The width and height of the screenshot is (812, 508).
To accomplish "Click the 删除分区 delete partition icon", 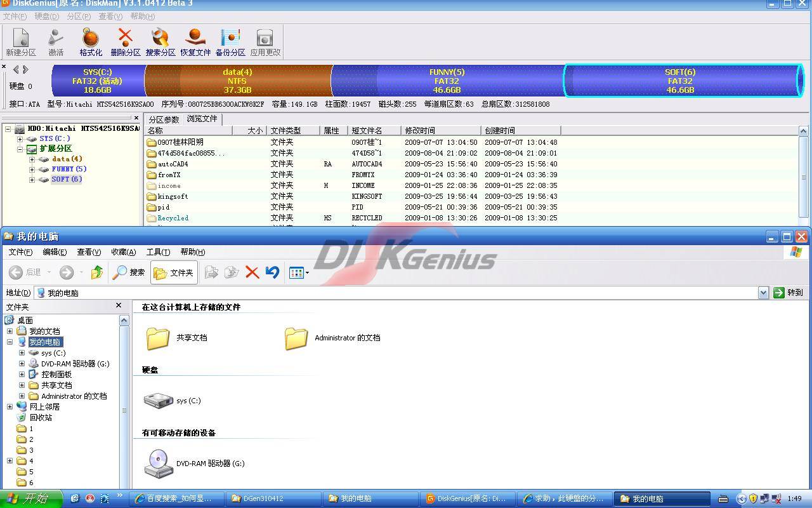I will tap(126, 42).
